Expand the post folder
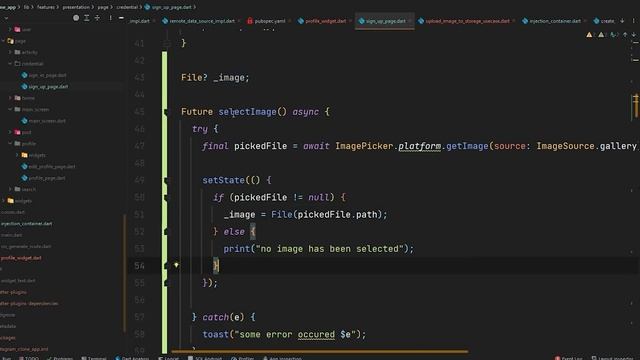This screenshot has width=640, height=360. tap(10, 132)
